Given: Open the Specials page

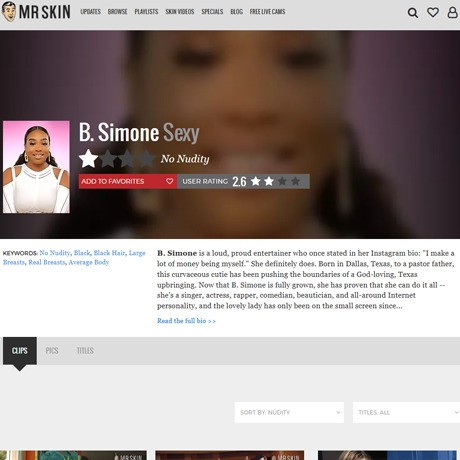Looking at the screenshot, I should (x=212, y=12).
